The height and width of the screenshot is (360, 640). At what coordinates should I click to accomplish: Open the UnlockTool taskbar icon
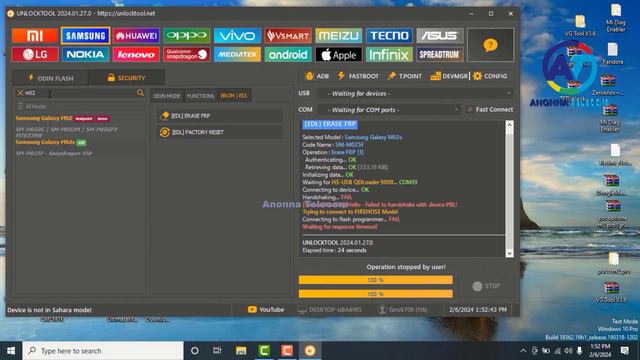coord(310,351)
